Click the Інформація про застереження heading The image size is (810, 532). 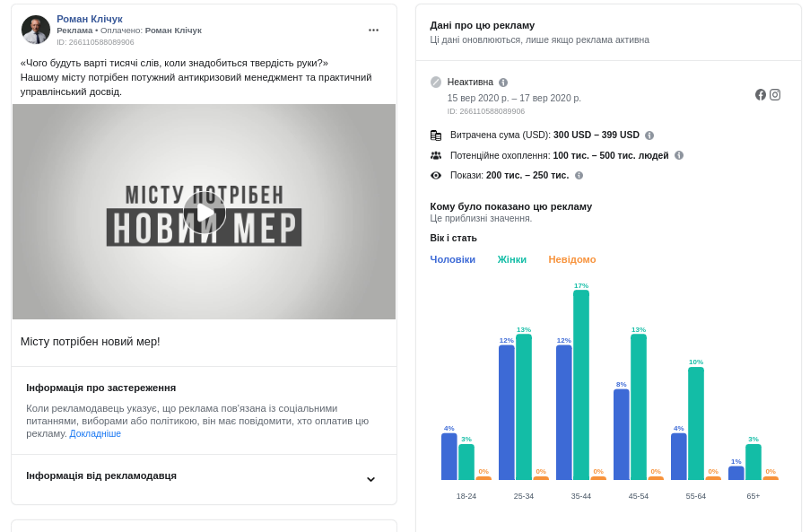[x=101, y=388]
